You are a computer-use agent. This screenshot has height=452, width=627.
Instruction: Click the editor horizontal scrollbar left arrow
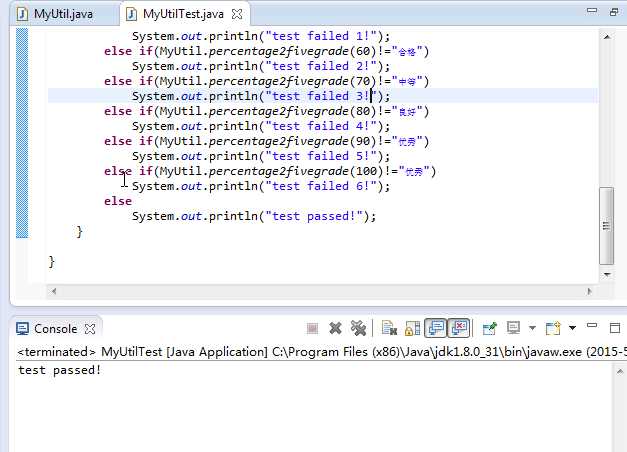(54, 291)
